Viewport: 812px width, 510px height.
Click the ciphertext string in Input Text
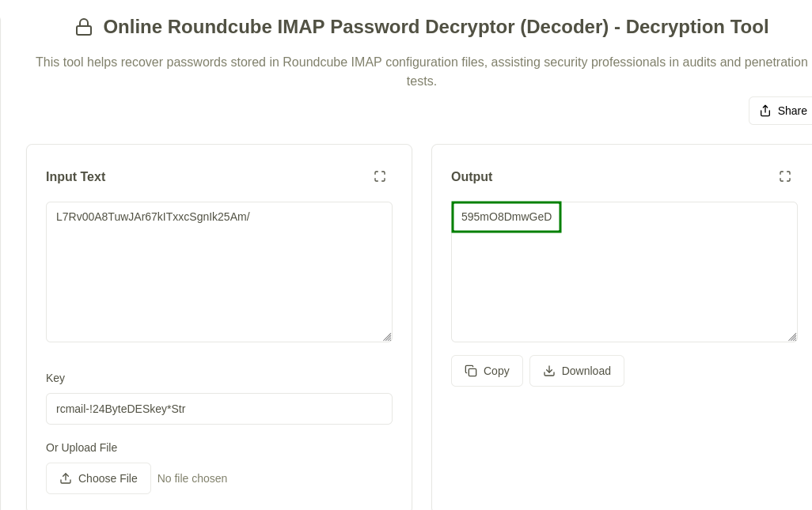click(x=153, y=216)
